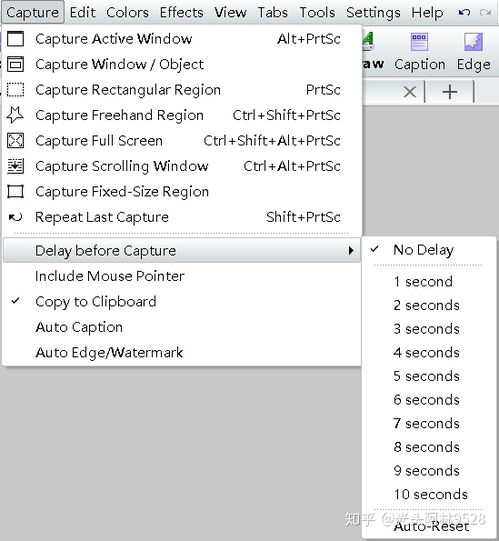Add a new tab with plus button
Viewport: 499px width, 541px height.
(450, 92)
